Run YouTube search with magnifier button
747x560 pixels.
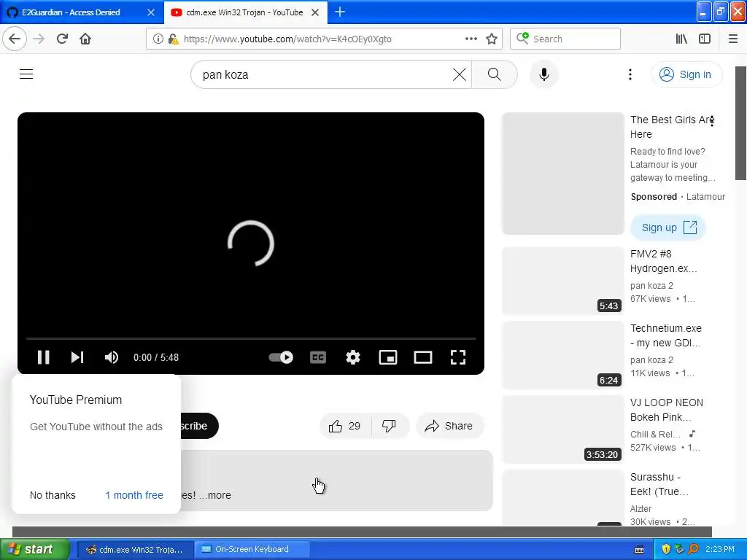495,75
